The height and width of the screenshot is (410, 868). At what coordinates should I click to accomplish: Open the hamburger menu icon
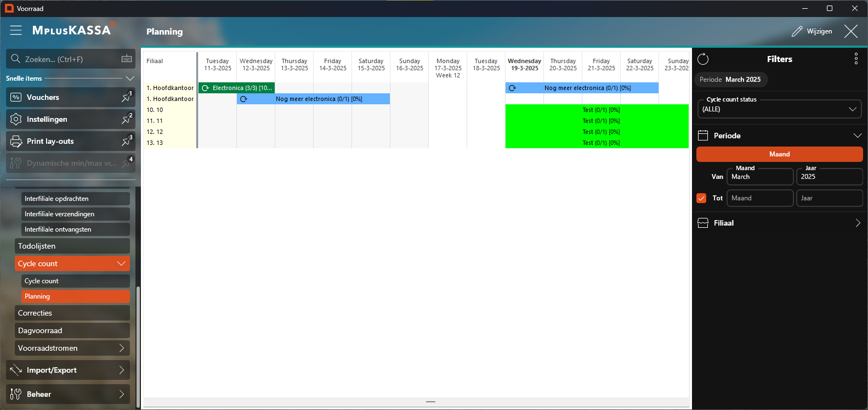click(16, 31)
